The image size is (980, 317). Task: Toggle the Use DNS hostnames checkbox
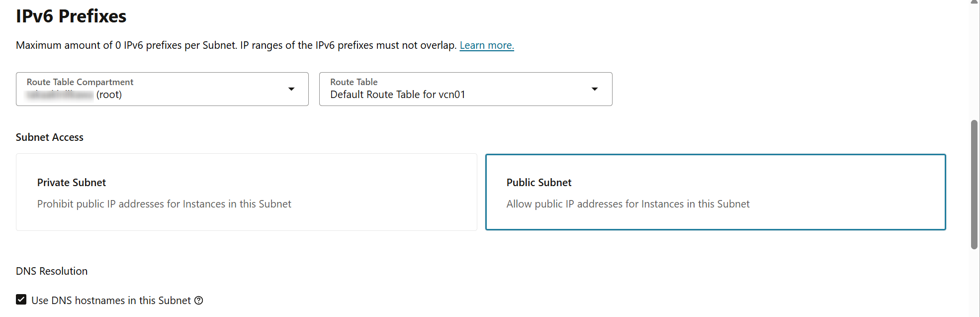21,300
